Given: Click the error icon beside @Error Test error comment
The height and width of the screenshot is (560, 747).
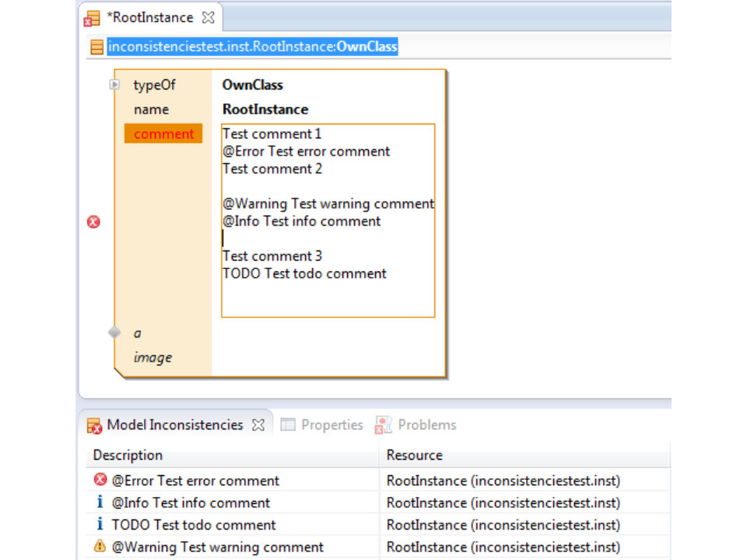Looking at the screenshot, I should click(100, 480).
